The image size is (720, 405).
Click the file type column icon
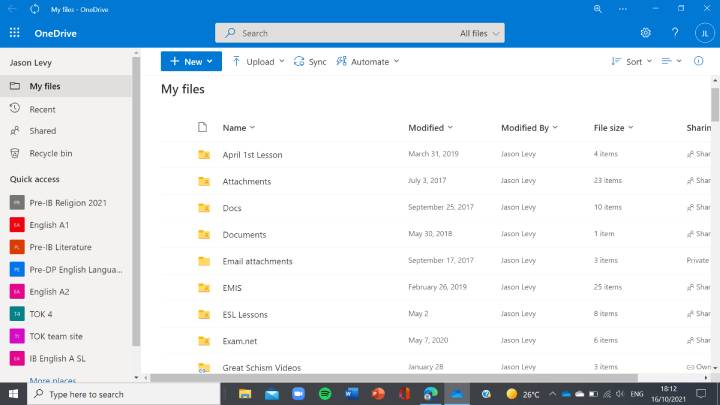202,127
